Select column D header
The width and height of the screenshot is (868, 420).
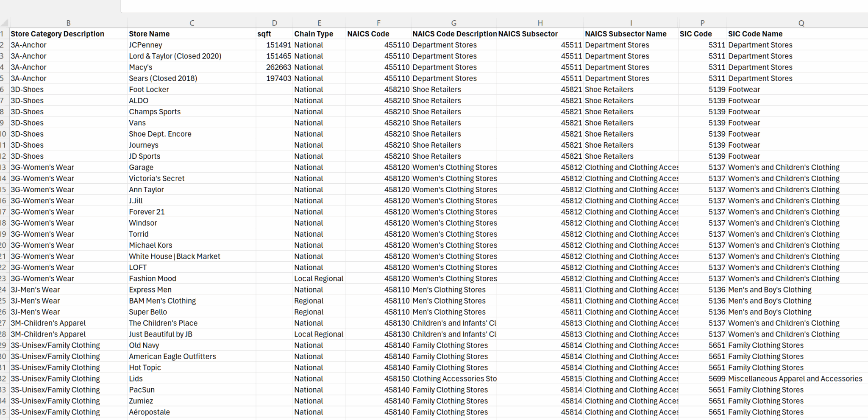(x=274, y=23)
